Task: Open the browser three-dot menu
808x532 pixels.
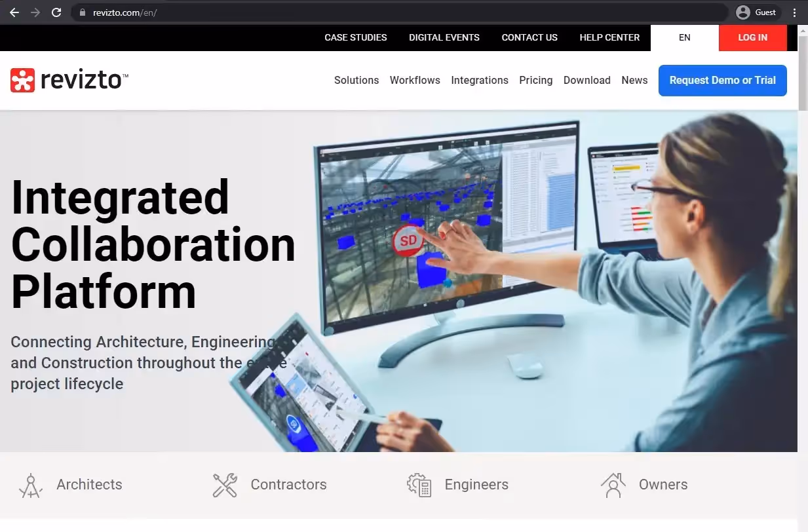Action: (794, 12)
